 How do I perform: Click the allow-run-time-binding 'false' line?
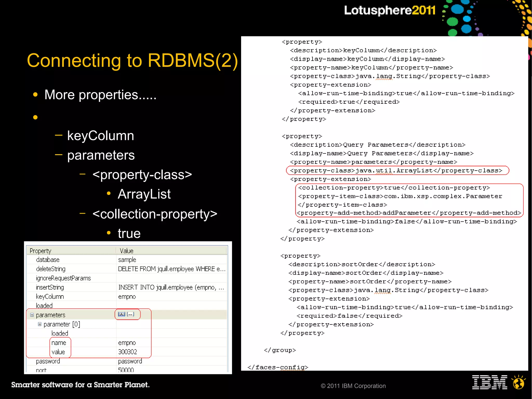[x=407, y=221]
